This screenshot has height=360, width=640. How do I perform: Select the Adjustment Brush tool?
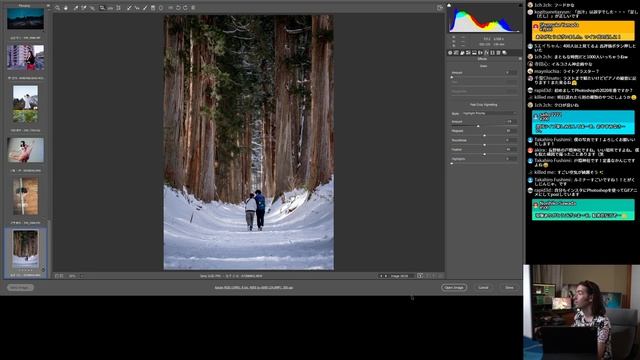pyautogui.click(x=145, y=8)
